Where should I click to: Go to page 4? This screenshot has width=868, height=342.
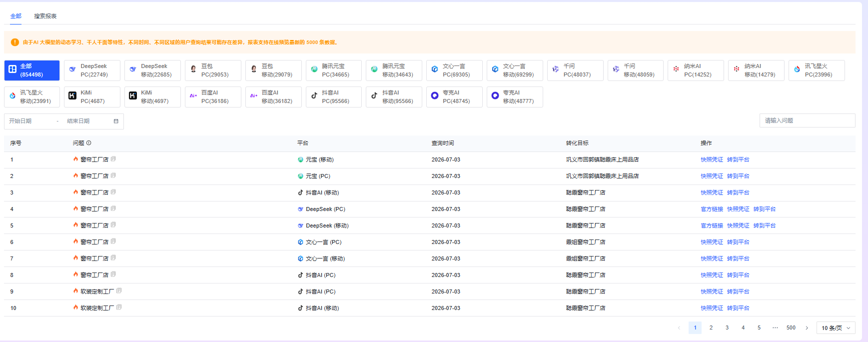[743, 327]
